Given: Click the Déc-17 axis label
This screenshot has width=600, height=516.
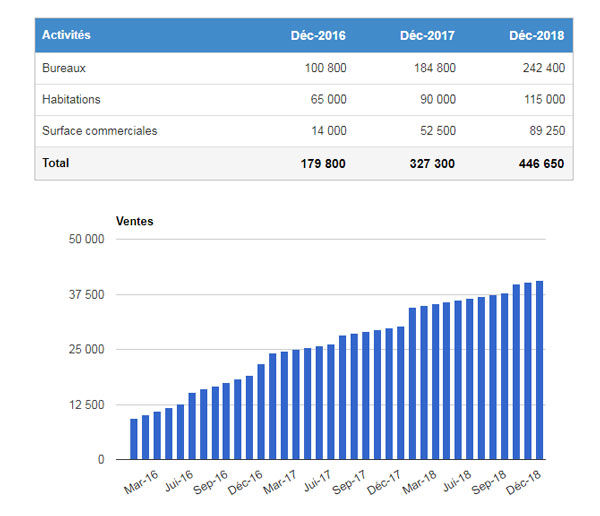Looking at the screenshot, I should pos(383,482).
